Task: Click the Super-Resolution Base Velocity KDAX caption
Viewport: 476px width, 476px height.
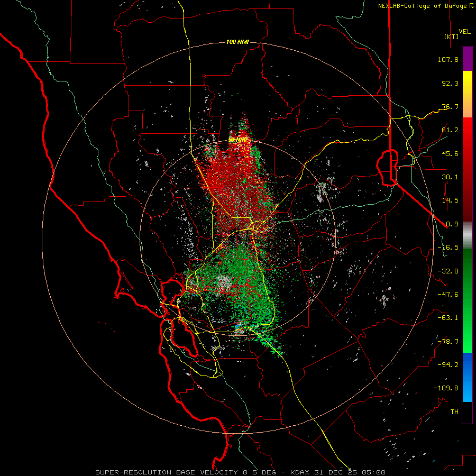Action: click(x=241, y=472)
